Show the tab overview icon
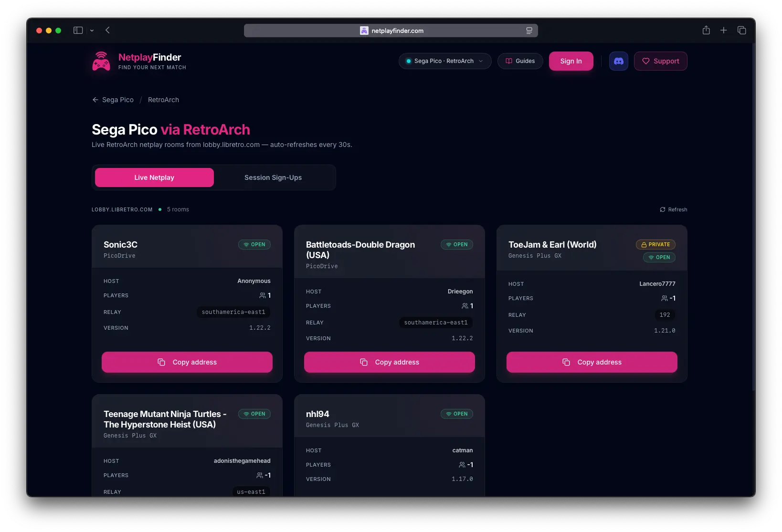 (x=742, y=30)
